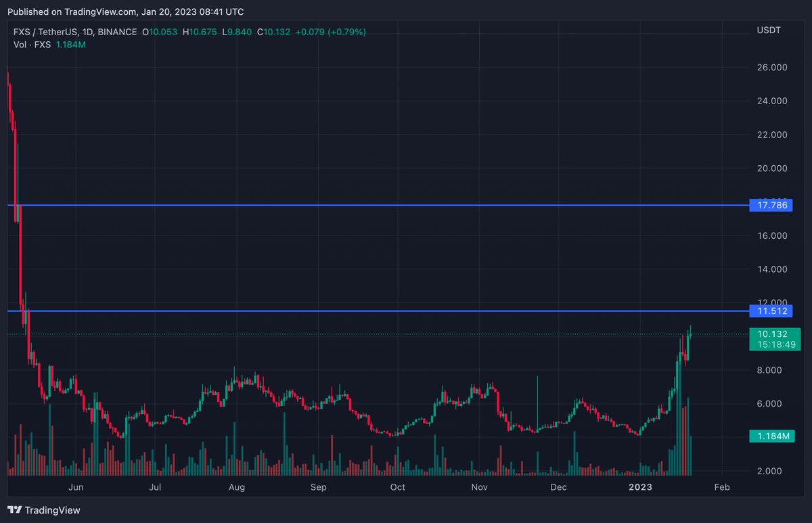Click the TradingView wordmark text at bottom

click(52, 510)
